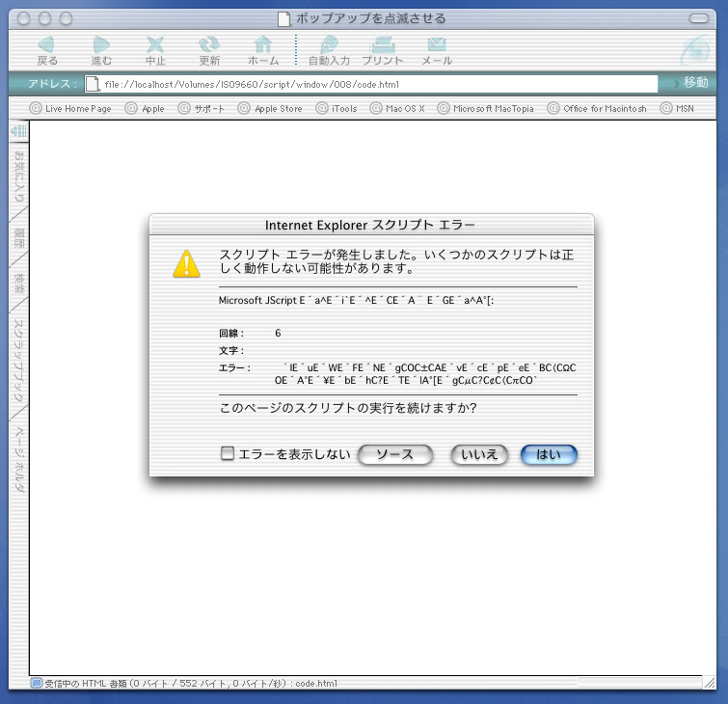The width and height of the screenshot is (728, 704).
Task: Click the status bar page icon
Action: pyautogui.click(x=37, y=683)
